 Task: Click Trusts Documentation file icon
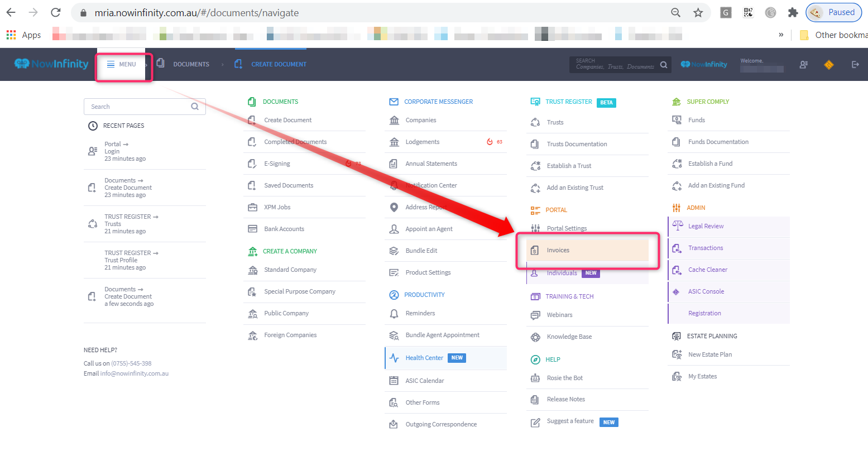[535, 144]
